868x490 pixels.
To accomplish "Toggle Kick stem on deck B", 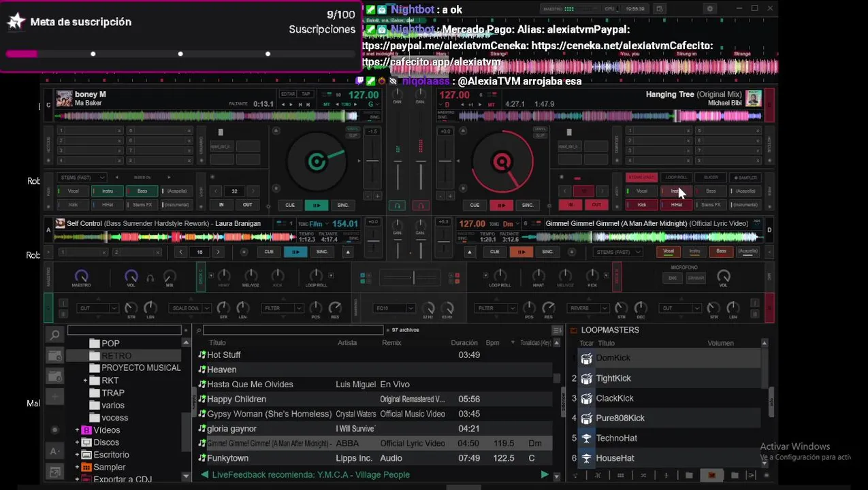I will [x=642, y=205].
